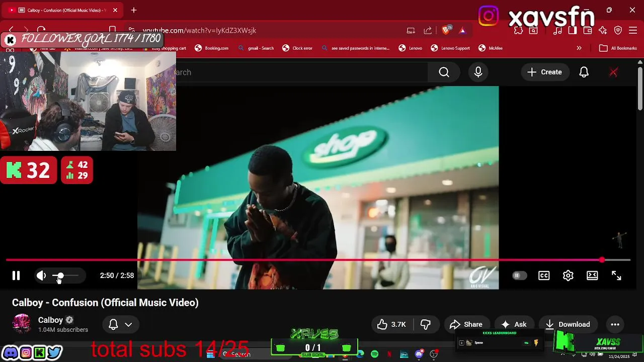Click the Share button
Screen dimensions: 644x362
pos(466,324)
